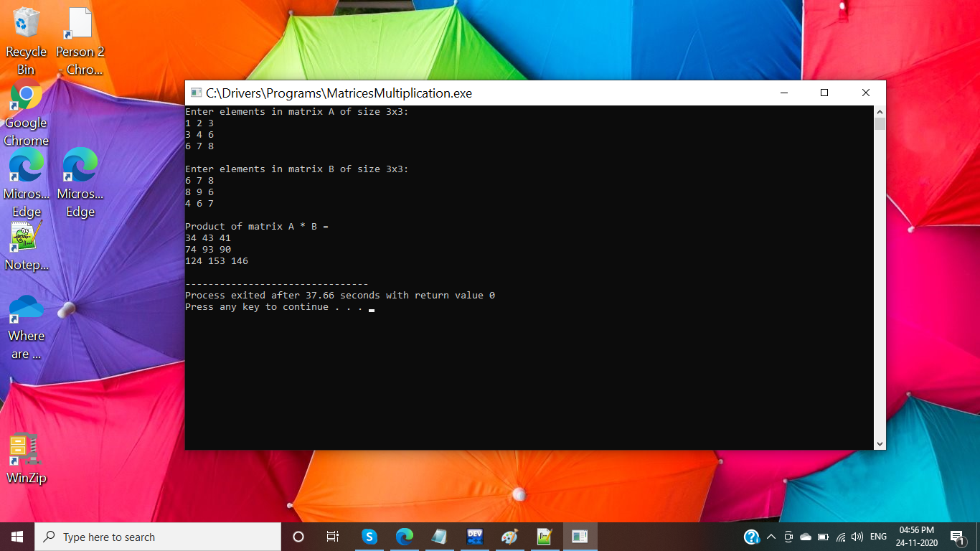Click the line 'Enter elements in matrix B of size 3x3:'
Viewport: 980px width, 551px height.
[x=297, y=169]
